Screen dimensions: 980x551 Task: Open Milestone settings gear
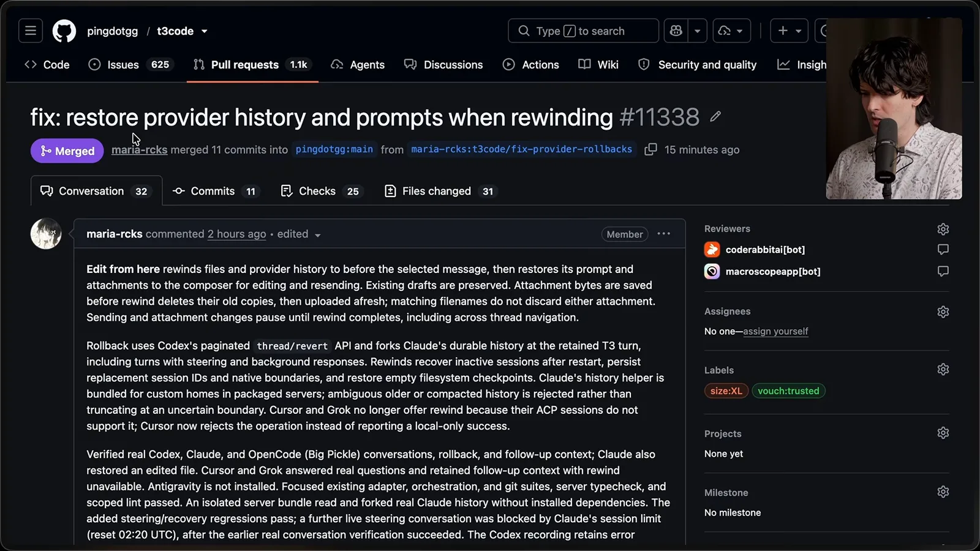tap(943, 492)
